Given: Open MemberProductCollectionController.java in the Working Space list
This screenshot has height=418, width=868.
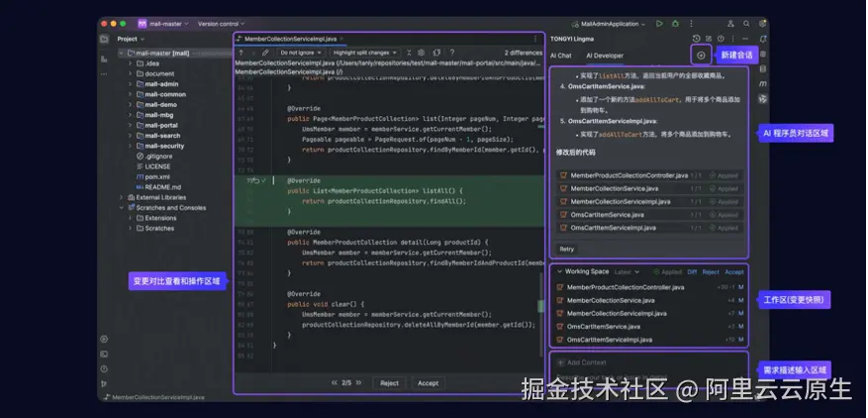Looking at the screenshot, I should pos(650,287).
